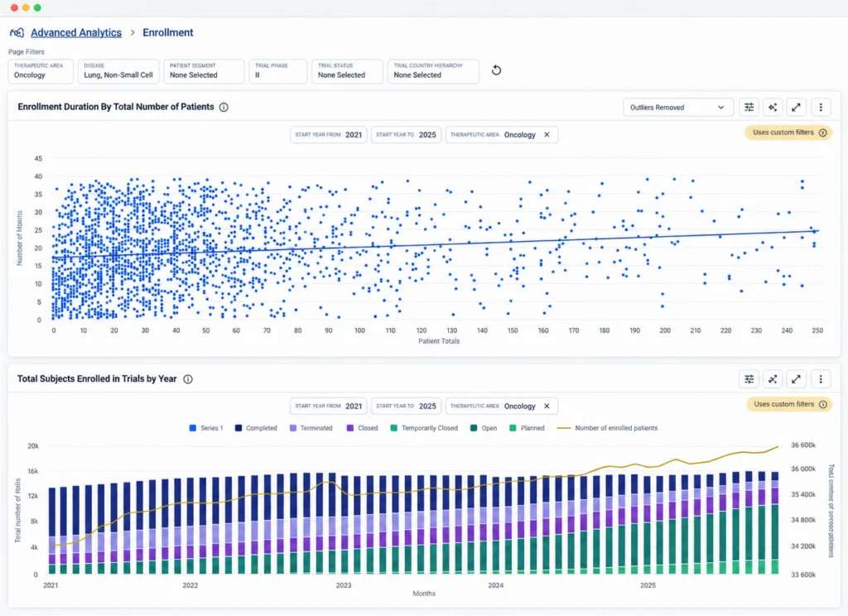Toggle the Closed legend entry

pos(362,428)
